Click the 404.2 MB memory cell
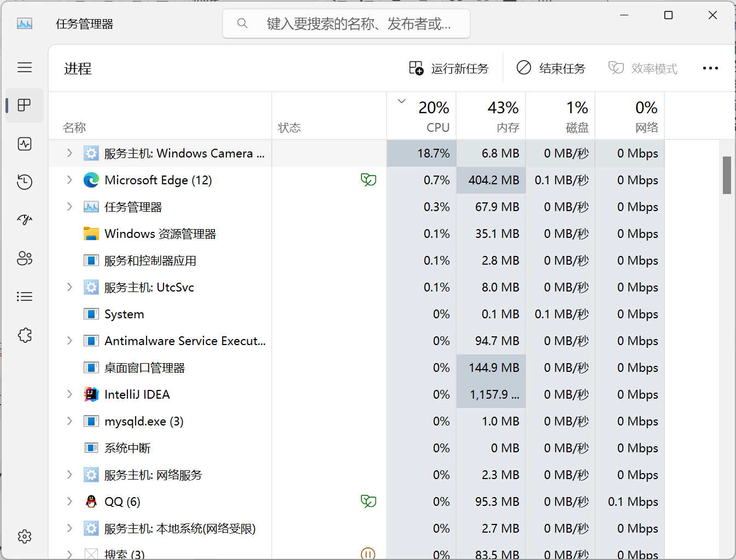The image size is (736, 560). coord(491,180)
